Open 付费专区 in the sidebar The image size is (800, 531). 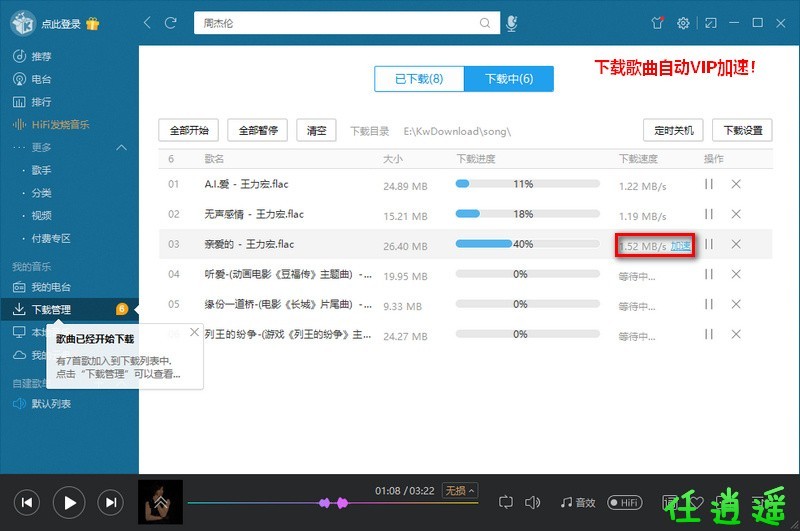[x=51, y=238]
